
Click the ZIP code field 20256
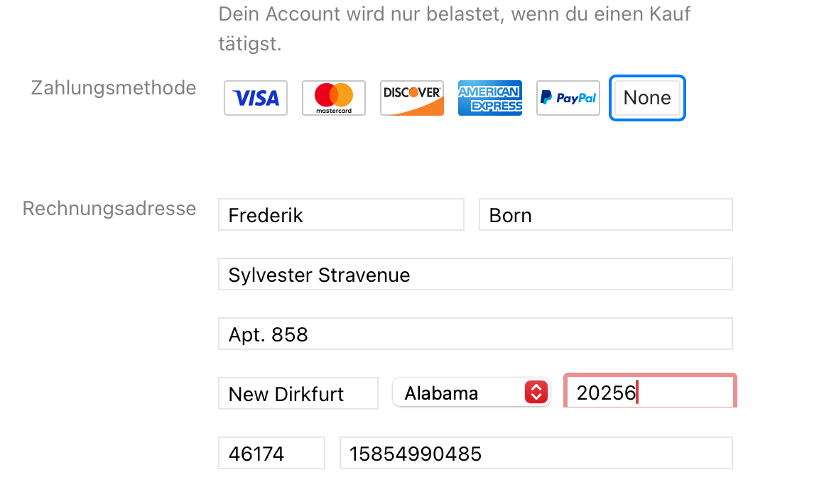[x=649, y=393]
